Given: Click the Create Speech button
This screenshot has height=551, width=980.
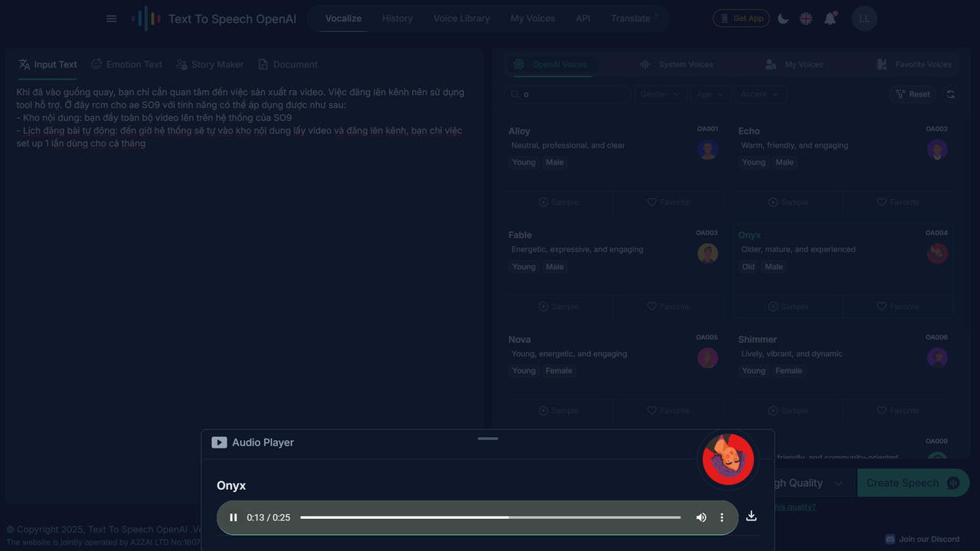Looking at the screenshot, I should [913, 483].
